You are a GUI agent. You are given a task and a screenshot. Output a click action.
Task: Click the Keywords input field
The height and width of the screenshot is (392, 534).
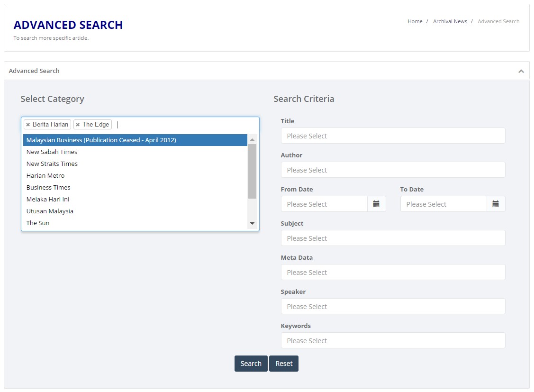393,341
